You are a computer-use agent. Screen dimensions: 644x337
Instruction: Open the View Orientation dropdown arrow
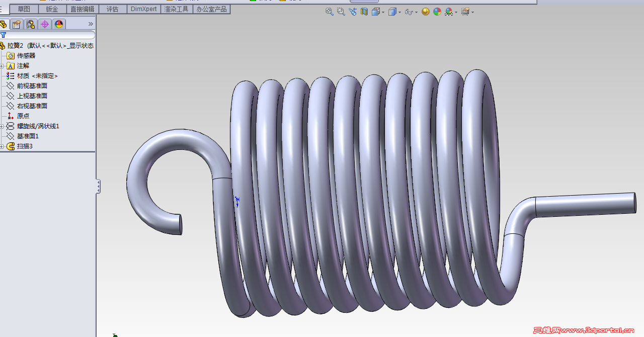point(383,12)
